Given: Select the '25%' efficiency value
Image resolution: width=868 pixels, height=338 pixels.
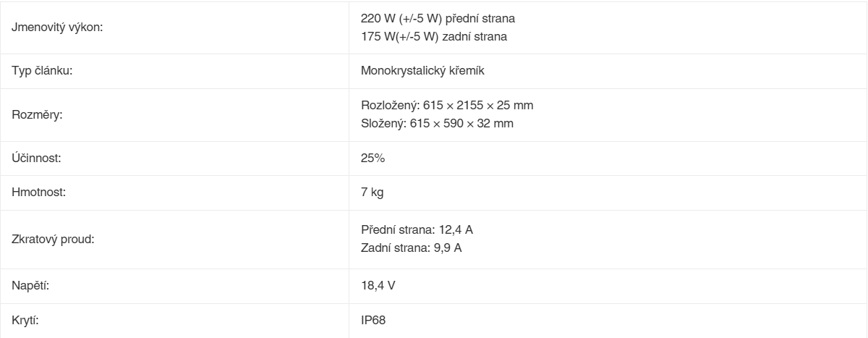Looking at the screenshot, I should coord(373,158).
